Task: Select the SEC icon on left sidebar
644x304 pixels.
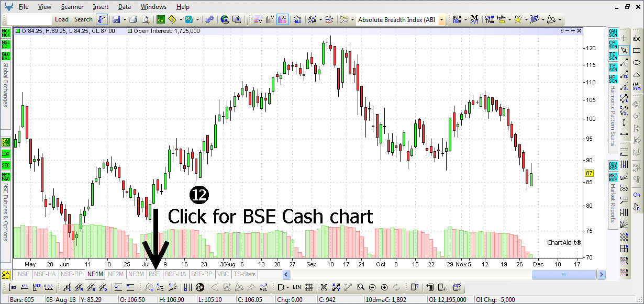Action: coord(6,165)
